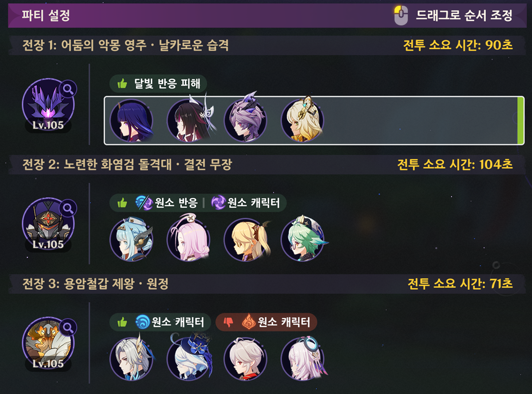Viewport: 532px width, 394px height.
Task: Click the 달빛 반응 피해 recommendation tag
Action: 158,83
